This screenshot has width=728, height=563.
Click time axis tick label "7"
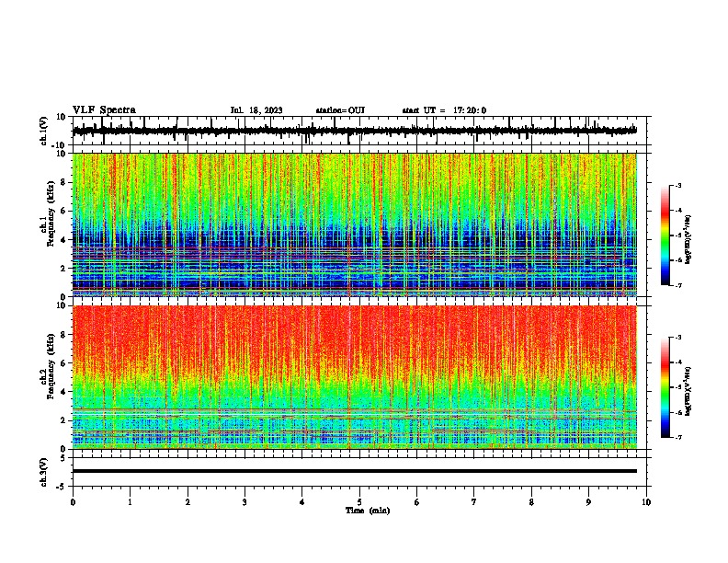[474, 502]
